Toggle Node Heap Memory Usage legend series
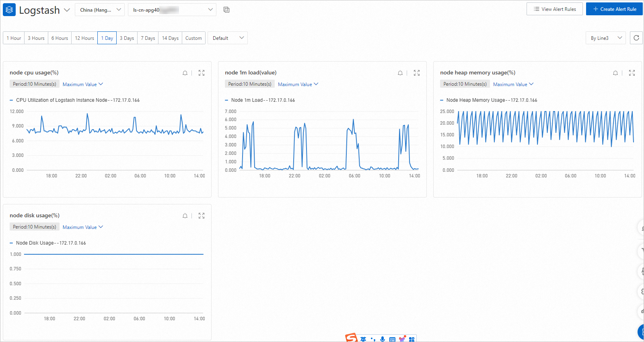Viewport: 644px width, 342px height. click(489, 100)
